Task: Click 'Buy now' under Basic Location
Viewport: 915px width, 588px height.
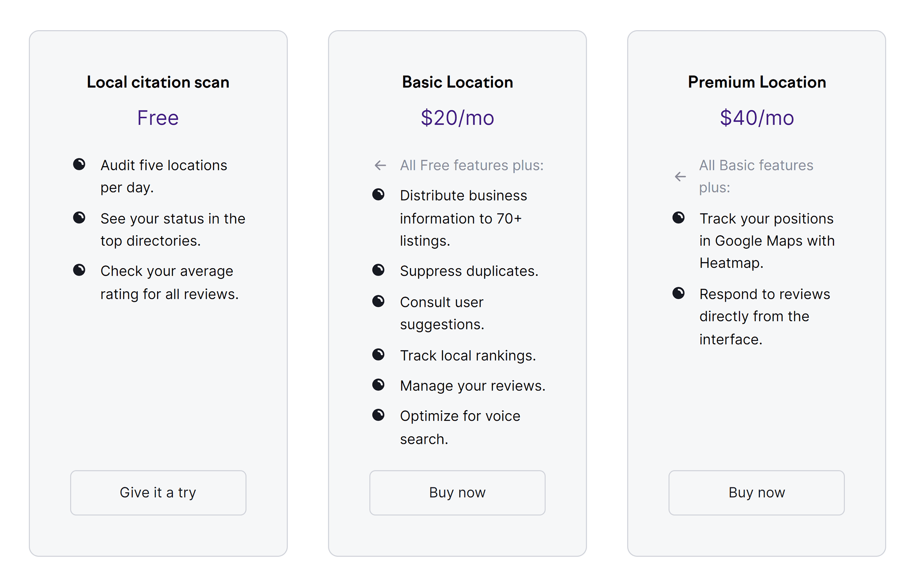Action: [x=457, y=493]
